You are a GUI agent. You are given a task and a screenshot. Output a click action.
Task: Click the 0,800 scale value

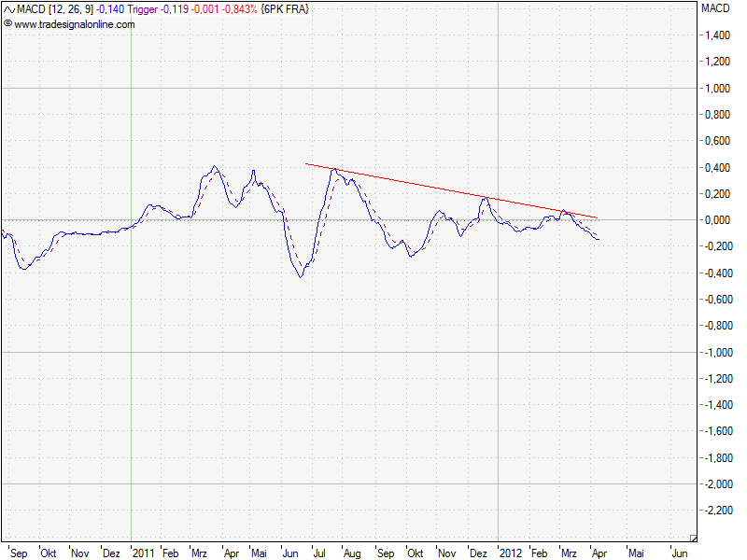[717, 114]
